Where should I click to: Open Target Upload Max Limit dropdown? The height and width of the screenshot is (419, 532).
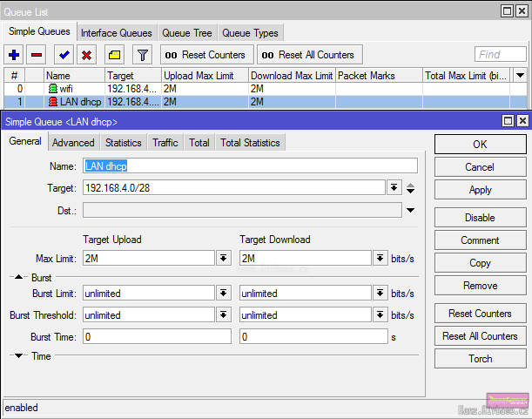point(223,259)
